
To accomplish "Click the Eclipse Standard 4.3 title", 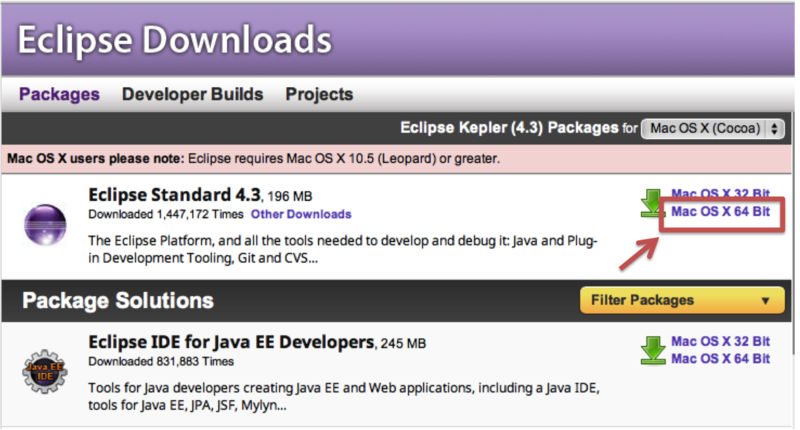I will [x=174, y=195].
